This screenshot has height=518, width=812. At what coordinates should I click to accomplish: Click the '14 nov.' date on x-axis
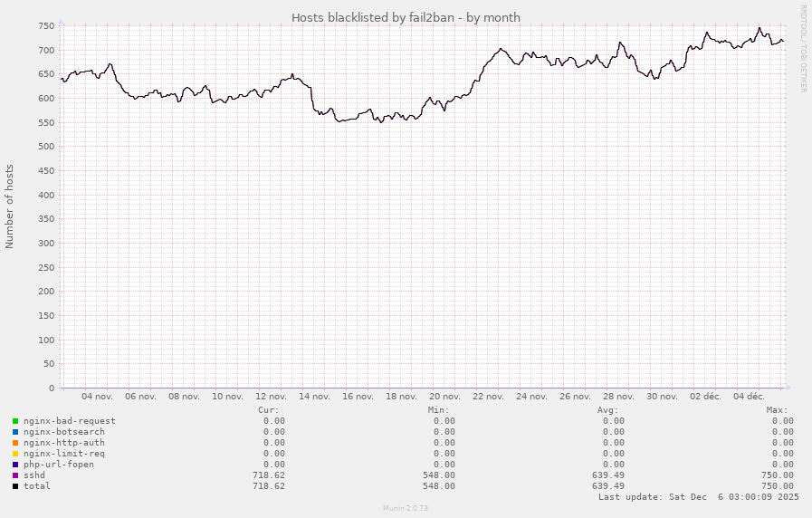point(315,397)
